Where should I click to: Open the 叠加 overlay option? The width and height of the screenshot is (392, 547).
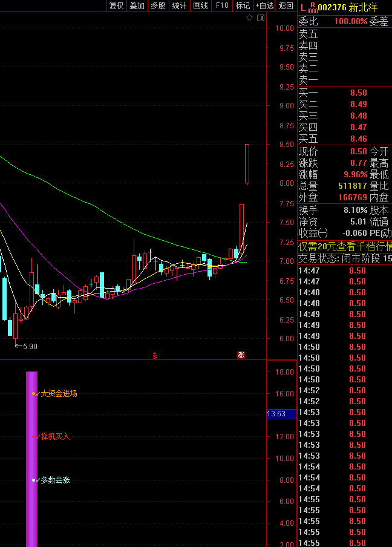pos(137,5)
